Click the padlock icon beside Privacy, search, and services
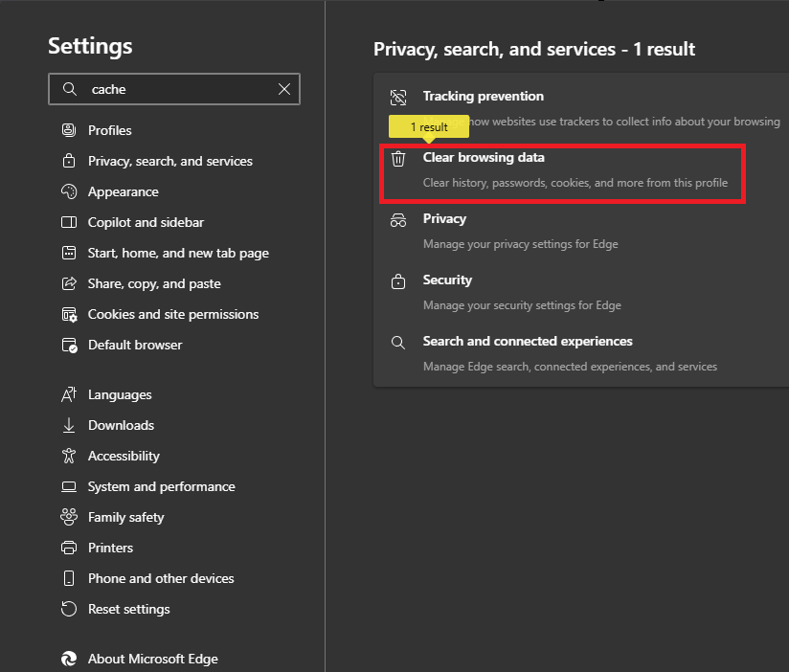The image size is (789, 672). coord(69,161)
